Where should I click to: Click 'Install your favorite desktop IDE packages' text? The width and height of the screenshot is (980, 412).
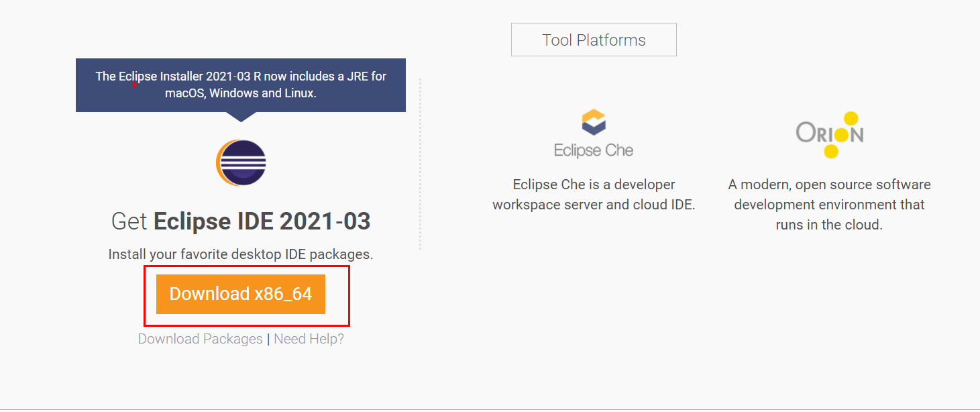241,255
